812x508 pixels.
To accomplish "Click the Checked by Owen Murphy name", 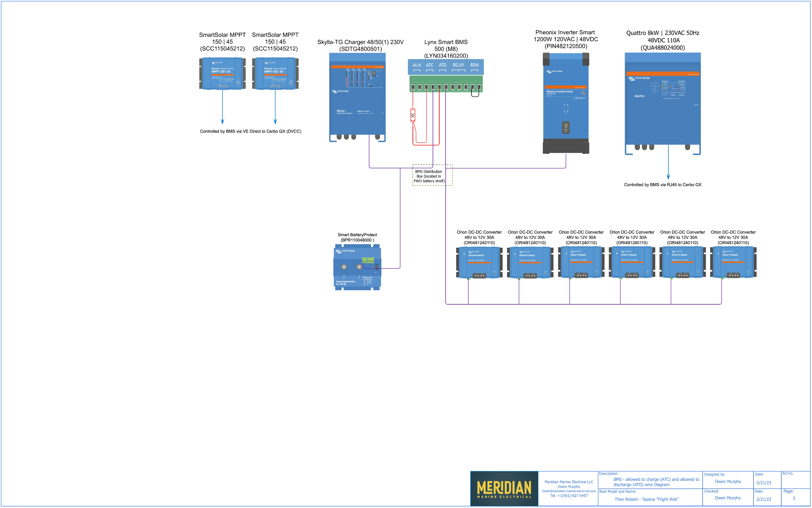I will [x=728, y=498].
